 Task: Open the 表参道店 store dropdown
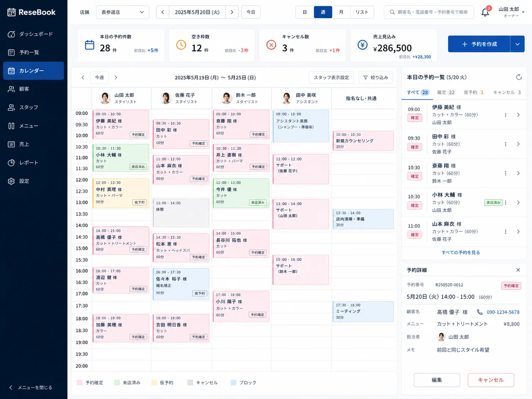tap(122, 12)
